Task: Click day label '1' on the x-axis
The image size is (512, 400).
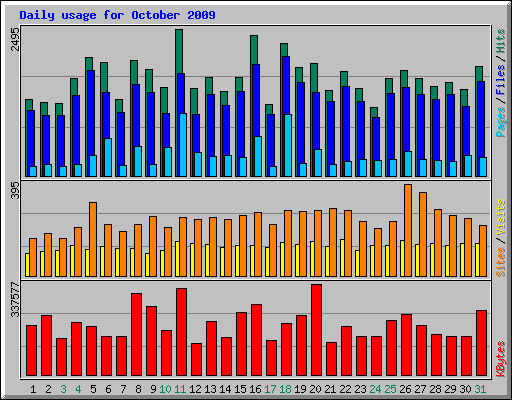Action: (33, 389)
